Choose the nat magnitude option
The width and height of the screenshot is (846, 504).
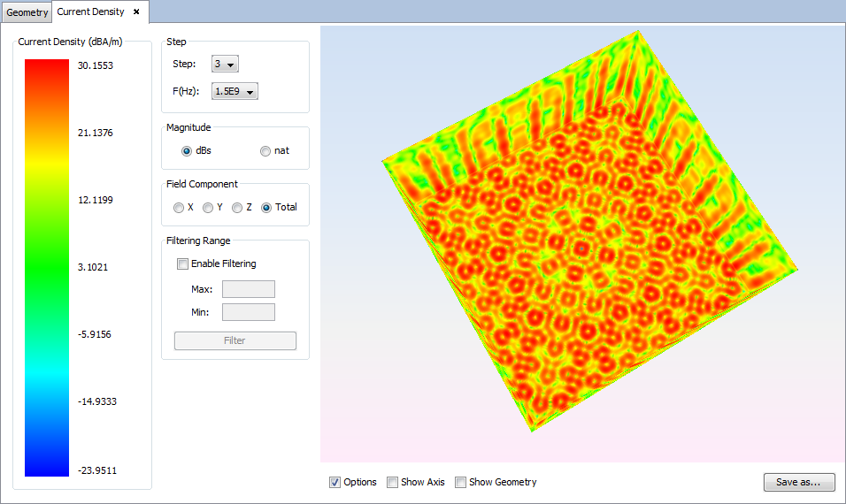[x=265, y=151]
